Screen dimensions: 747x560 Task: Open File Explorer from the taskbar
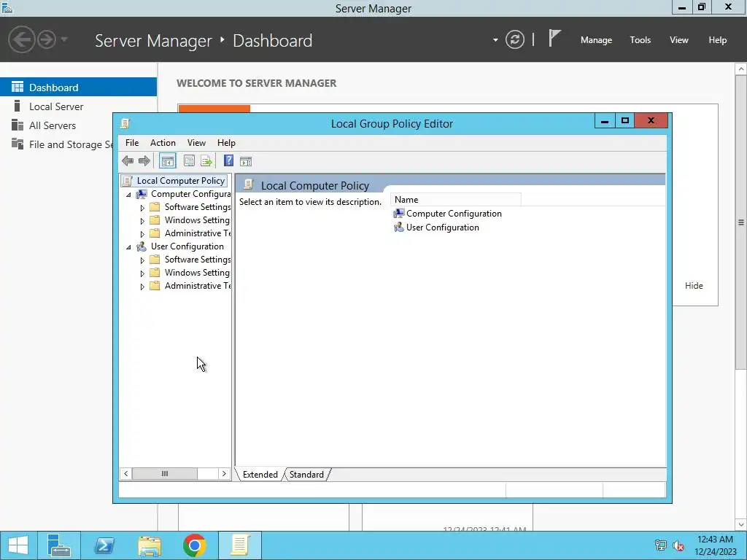149,545
